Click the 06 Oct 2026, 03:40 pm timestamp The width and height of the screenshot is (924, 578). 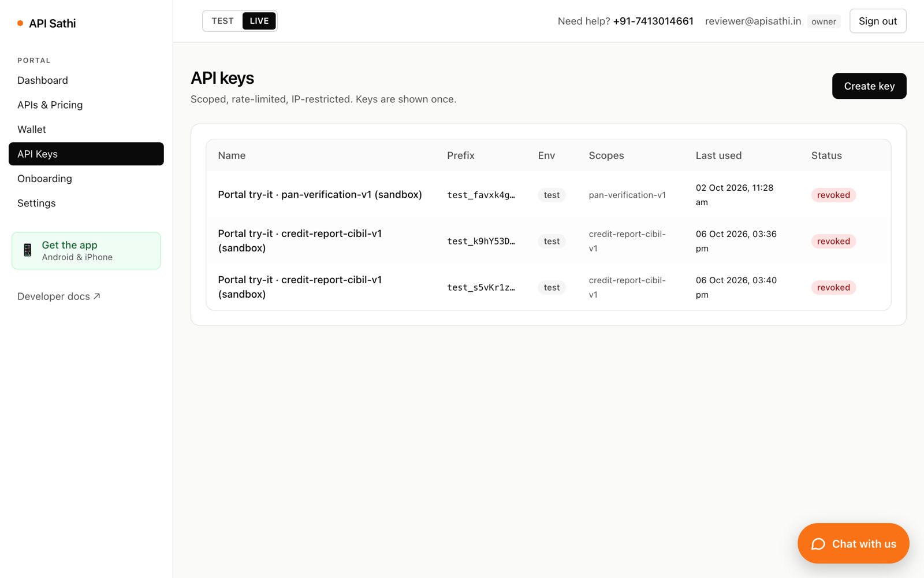(736, 287)
